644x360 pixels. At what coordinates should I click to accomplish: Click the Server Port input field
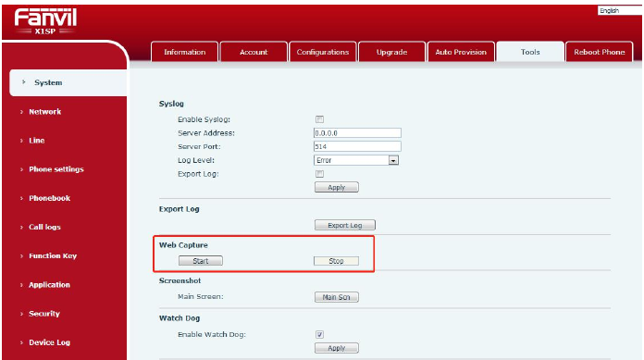(x=357, y=147)
